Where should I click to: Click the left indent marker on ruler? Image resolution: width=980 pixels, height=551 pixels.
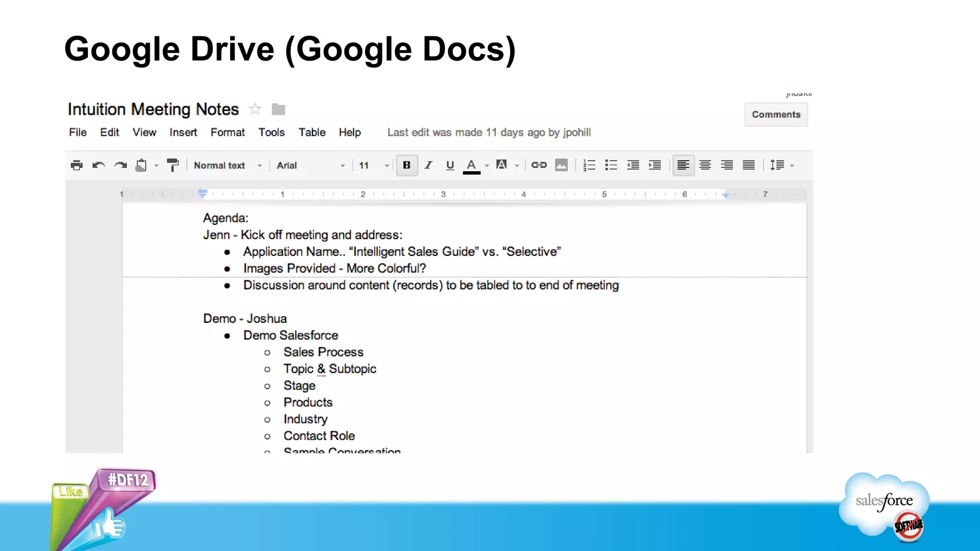pyautogui.click(x=203, y=194)
